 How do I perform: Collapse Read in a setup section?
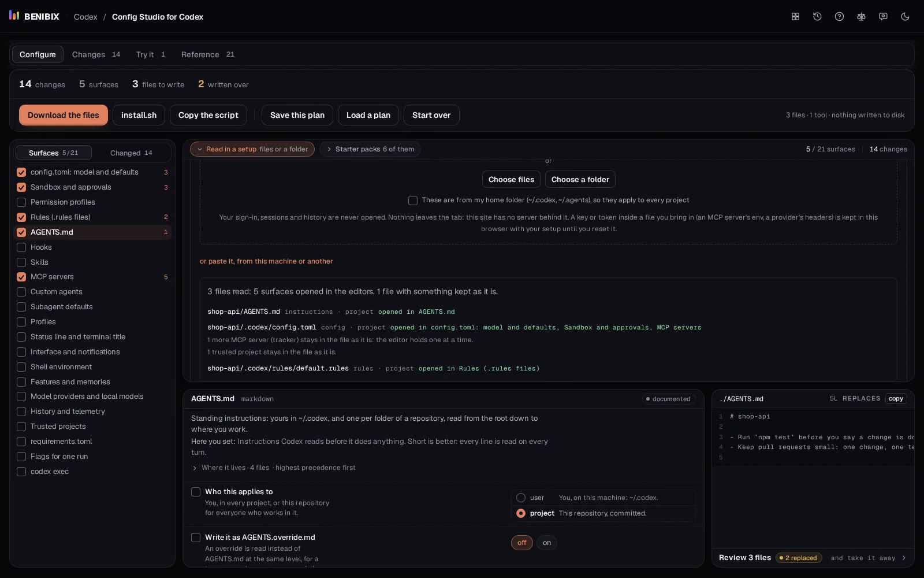tap(252, 149)
